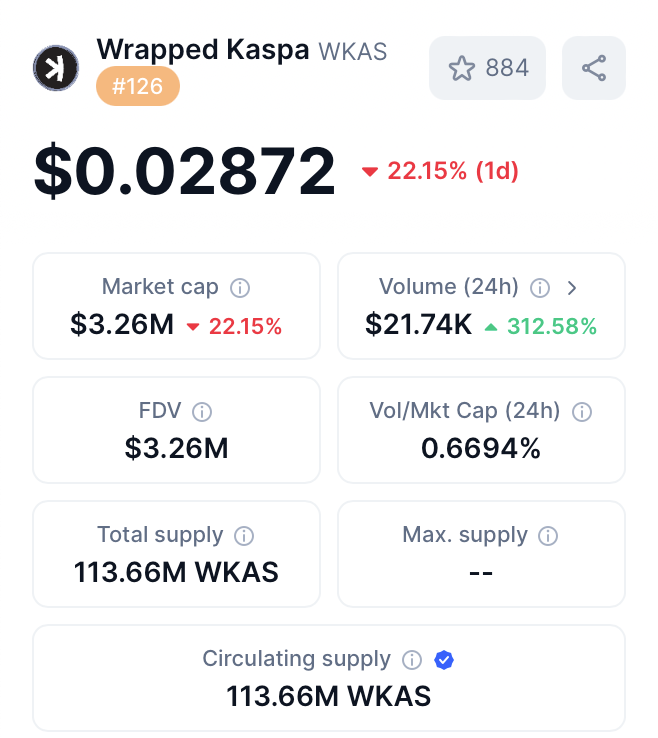Click the $0.02872 price value
The width and height of the screenshot is (658, 738).
pyautogui.click(x=185, y=171)
